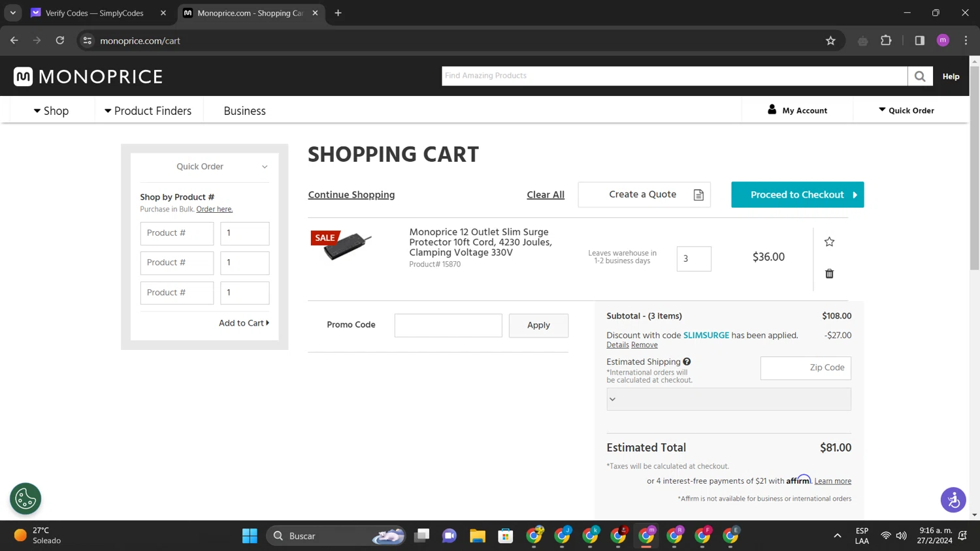Bookmark this page with star icon
The width and height of the screenshot is (980, 551).
click(830, 40)
